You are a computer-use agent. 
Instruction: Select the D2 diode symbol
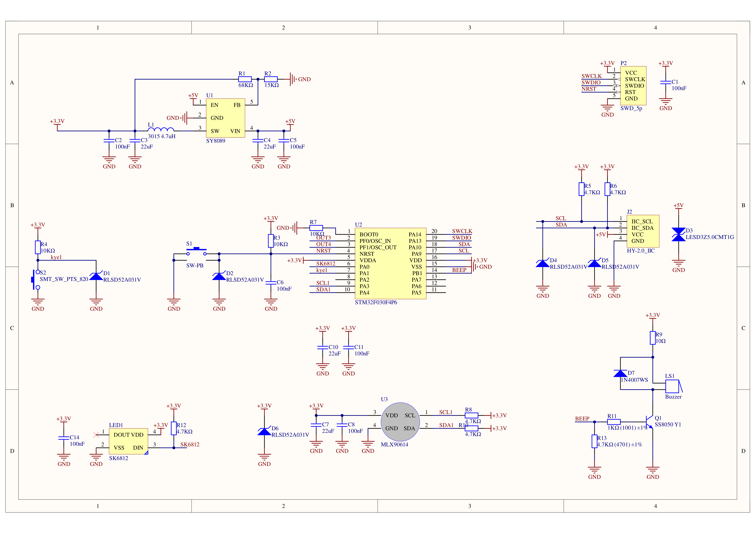coord(219,276)
